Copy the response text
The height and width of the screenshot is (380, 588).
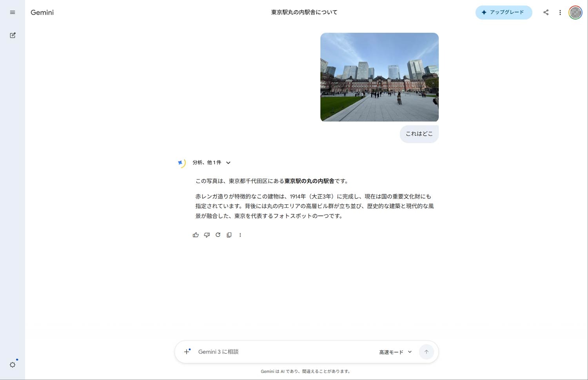229,235
